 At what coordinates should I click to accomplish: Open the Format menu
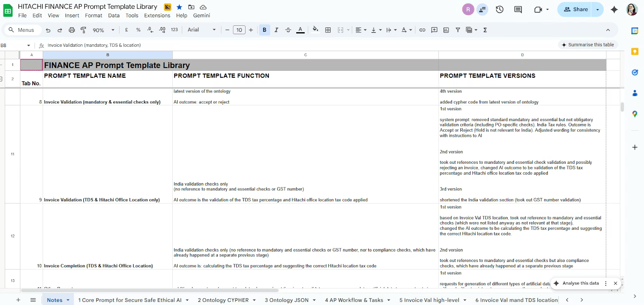click(x=93, y=15)
